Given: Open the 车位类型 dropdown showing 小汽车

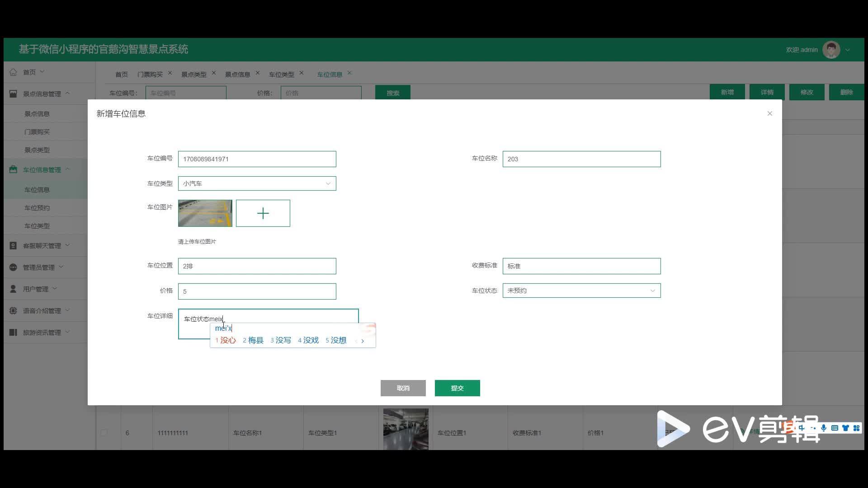Looking at the screenshot, I should click(x=257, y=183).
